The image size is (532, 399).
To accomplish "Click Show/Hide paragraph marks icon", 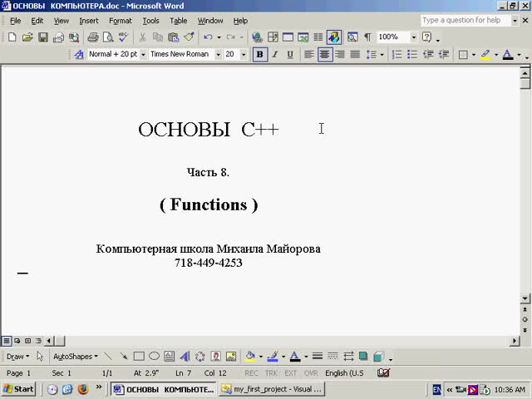I will (x=367, y=37).
